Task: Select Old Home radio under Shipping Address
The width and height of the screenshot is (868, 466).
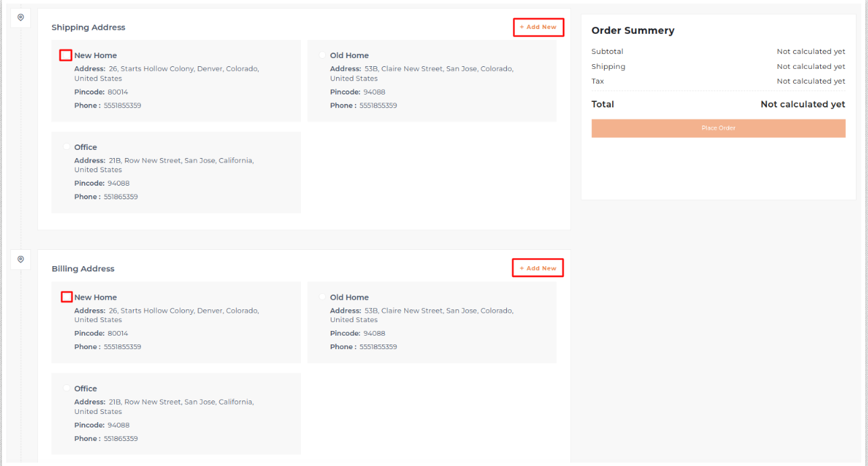Action: click(x=322, y=55)
